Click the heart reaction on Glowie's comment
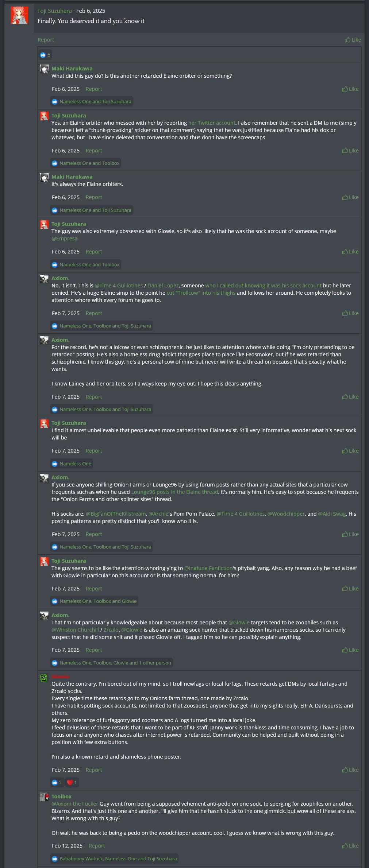369x868 pixels. [x=72, y=782]
